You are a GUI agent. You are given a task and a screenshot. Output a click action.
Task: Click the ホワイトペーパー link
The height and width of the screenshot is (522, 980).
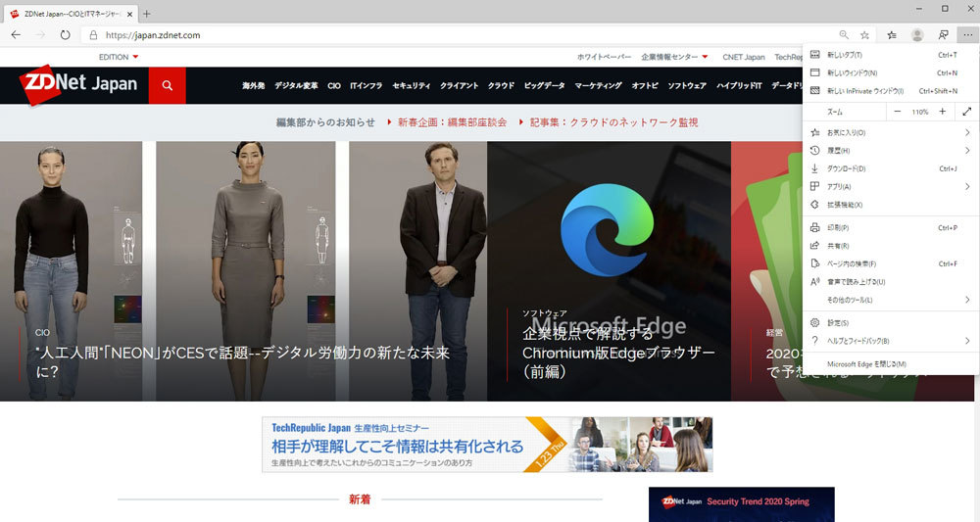coord(604,57)
